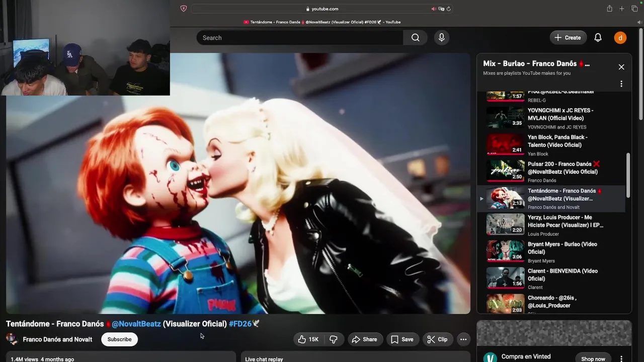Open the Live chat replay panel

click(x=355, y=357)
